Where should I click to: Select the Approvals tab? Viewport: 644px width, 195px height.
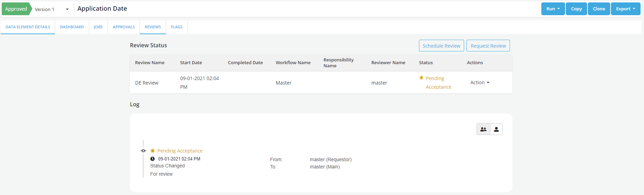click(x=124, y=27)
